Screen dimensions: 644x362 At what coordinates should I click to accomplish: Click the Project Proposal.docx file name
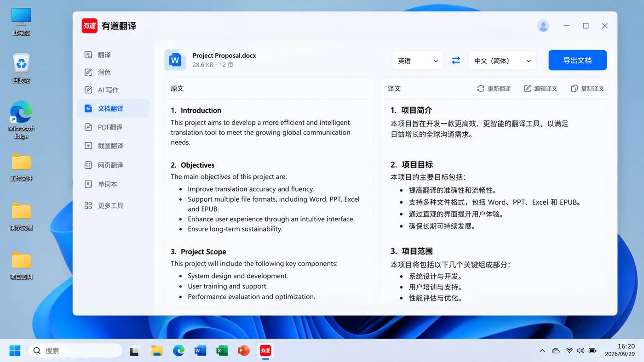coord(224,55)
